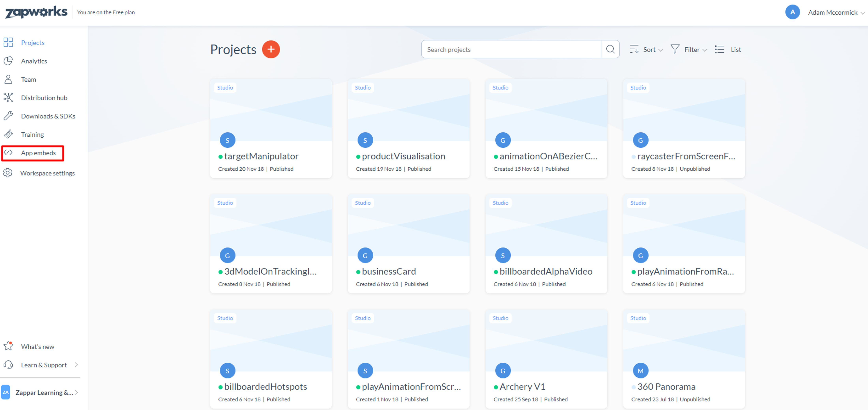The height and width of the screenshot is (410, 868).
Task: Click the G avatar on Archery V1 card
Action: 503,371
